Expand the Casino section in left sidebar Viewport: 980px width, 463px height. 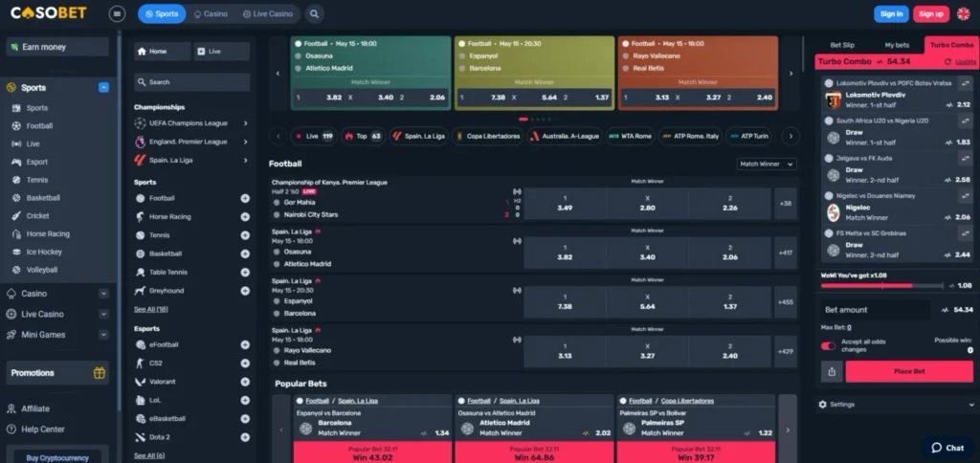click(x=103, y=294)
